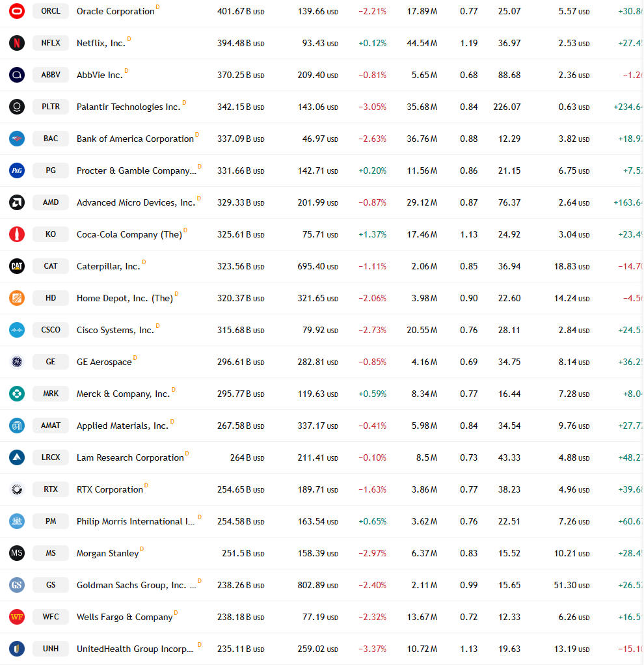Open Applied Materials, Inc. link
644x665 pixels.
(122, 426)
